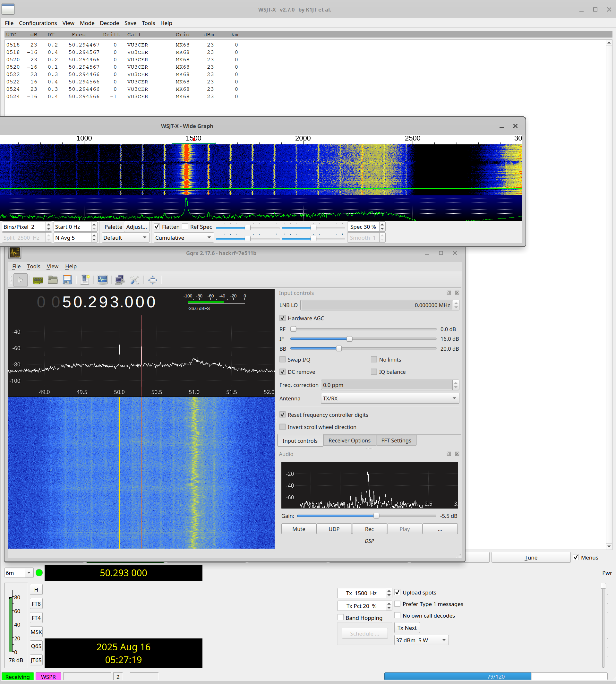Image resolution: width=616 pixels, height=684 pixels.
Task: Enable the Ref Spec checkbox
Action: pyautogui.click(x=185, y=227)
